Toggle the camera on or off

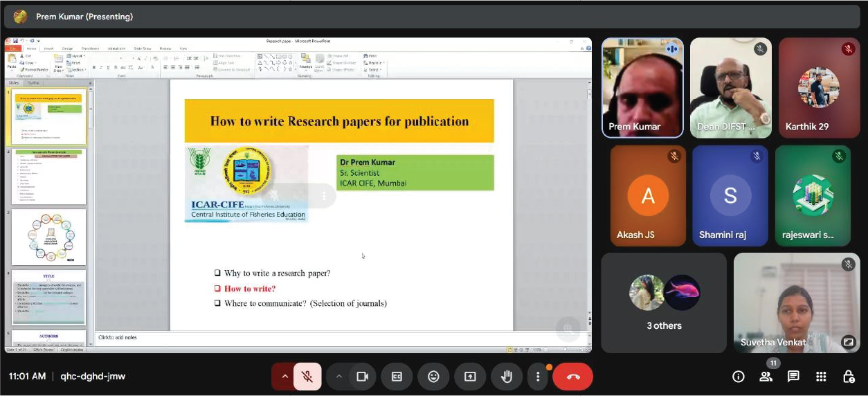361,377
